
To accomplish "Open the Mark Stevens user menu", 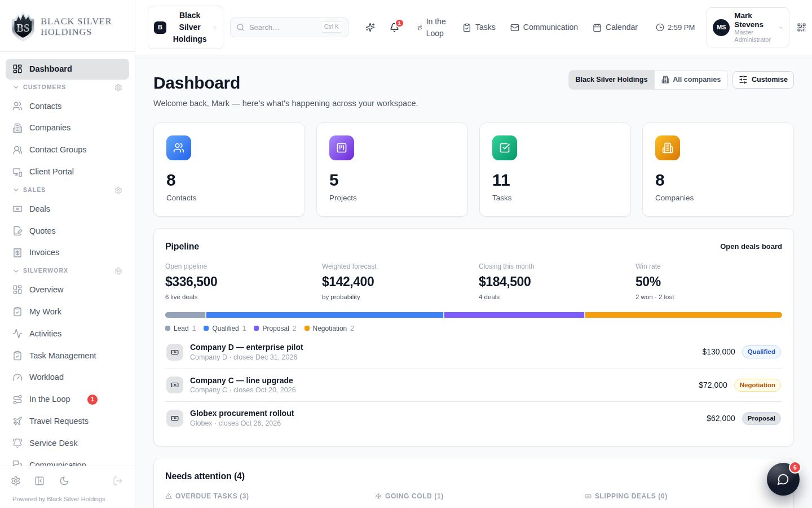I will [748, 27].
